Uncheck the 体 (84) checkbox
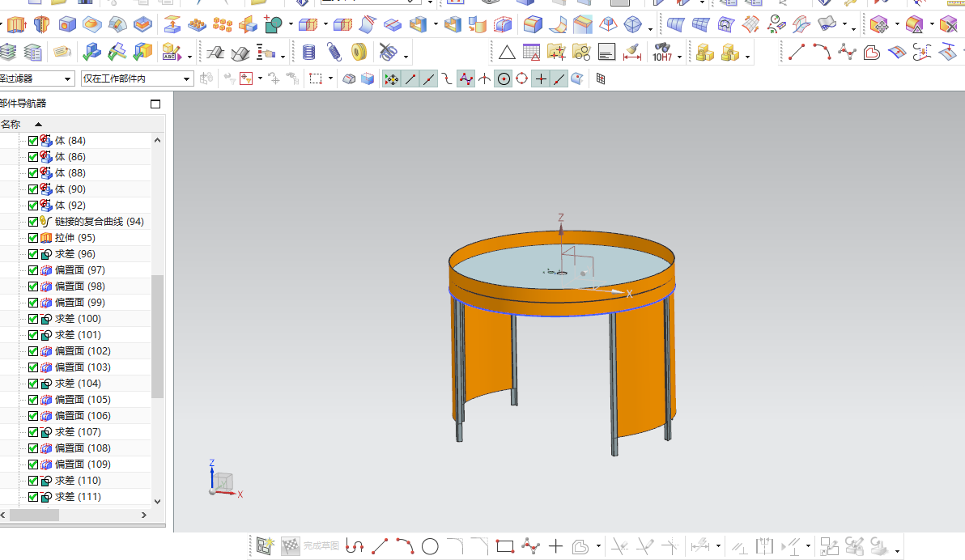This screenshot has width=965, height=560. [x=33, y=141]
